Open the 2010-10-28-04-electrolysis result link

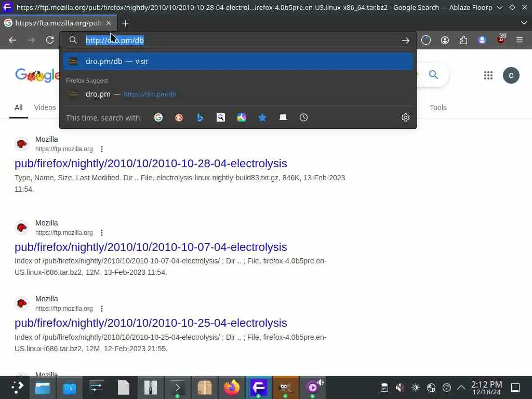click(151, 164)
